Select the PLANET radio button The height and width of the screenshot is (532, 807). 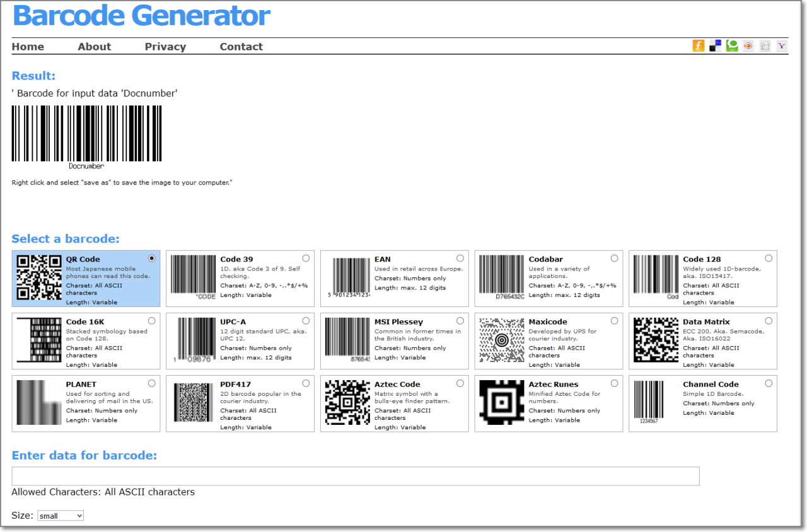pos(152,383)
